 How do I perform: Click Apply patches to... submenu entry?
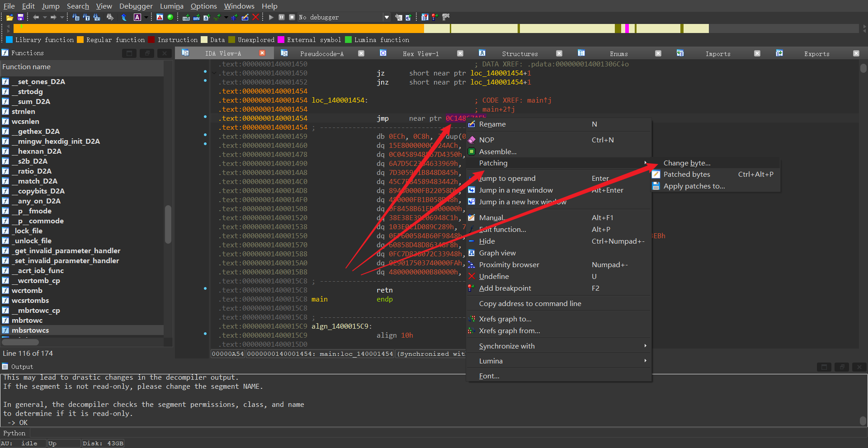[716, 186]
